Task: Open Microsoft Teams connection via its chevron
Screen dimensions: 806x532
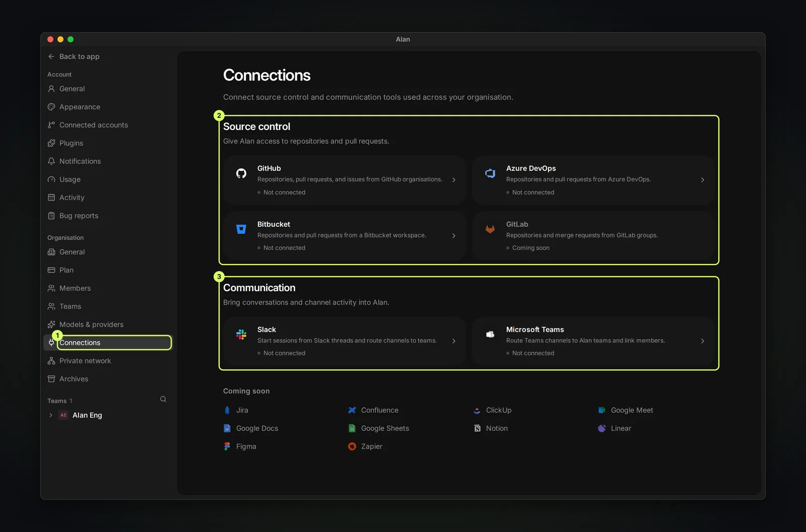Action: click(703, 341)
